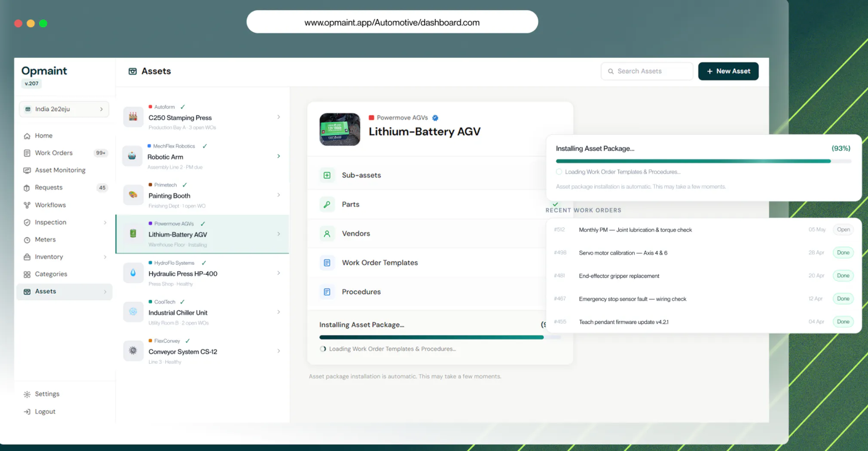Go to Home in sidebar
The width and height of the screenshot is (868, 451).
(x=64, y=136)
